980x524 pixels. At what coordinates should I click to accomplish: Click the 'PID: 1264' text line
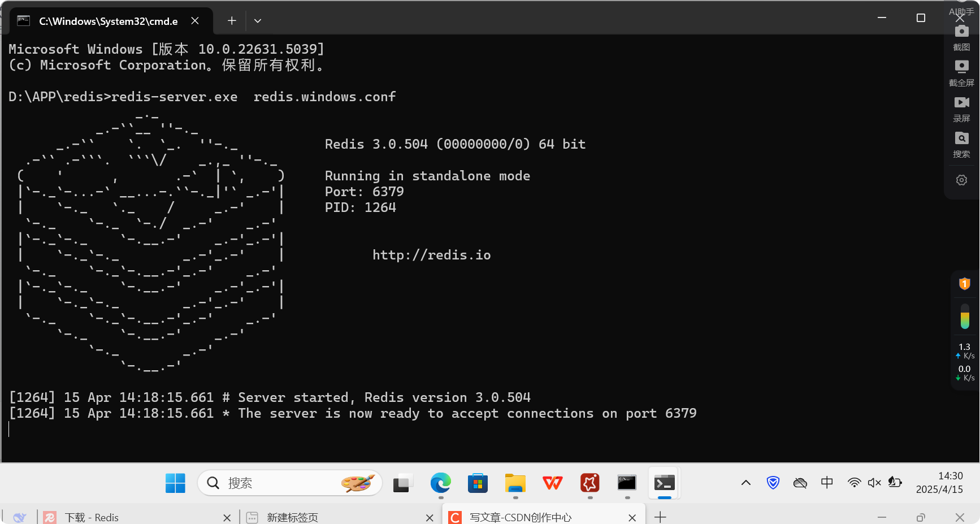tap(360, 207)
